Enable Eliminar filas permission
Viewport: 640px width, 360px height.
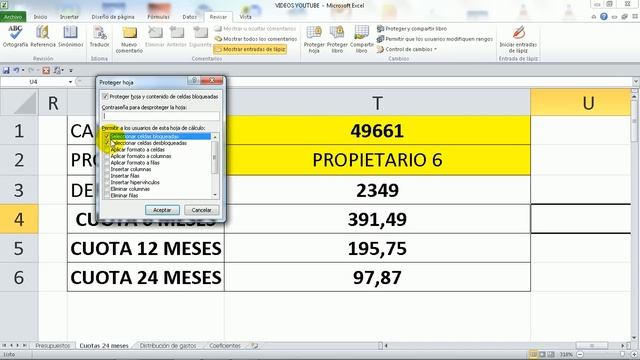[x=107, y=196]
